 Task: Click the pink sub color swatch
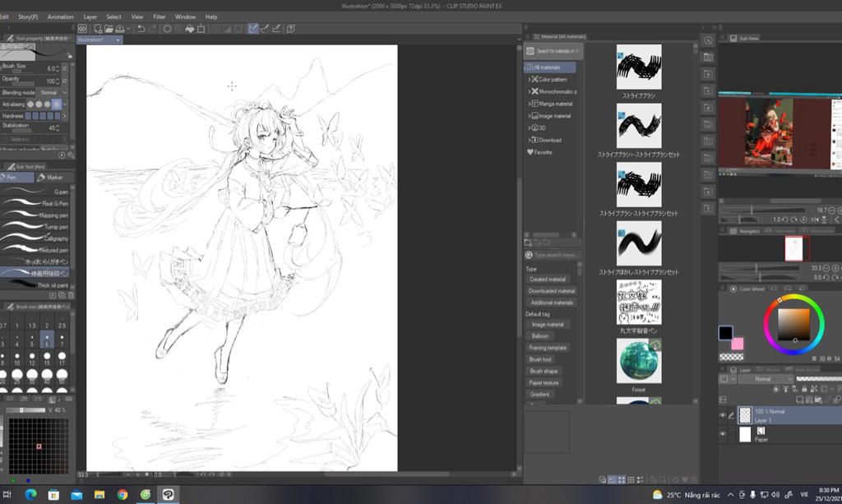click(738, 344)
